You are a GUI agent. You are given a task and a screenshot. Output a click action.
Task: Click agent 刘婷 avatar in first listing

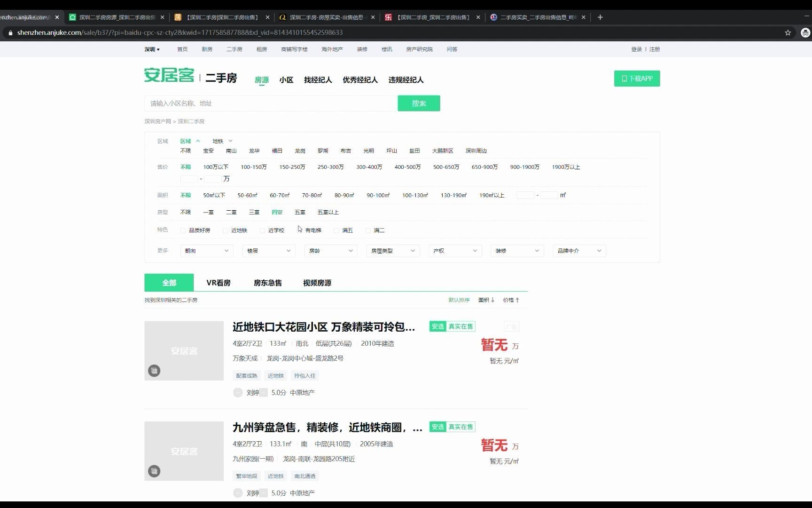tap(238, 393)
